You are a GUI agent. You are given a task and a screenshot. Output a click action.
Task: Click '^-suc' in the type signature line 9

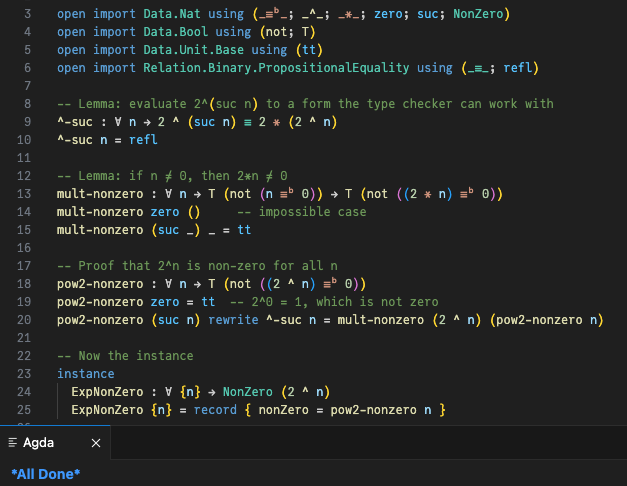tap(75, 122)
